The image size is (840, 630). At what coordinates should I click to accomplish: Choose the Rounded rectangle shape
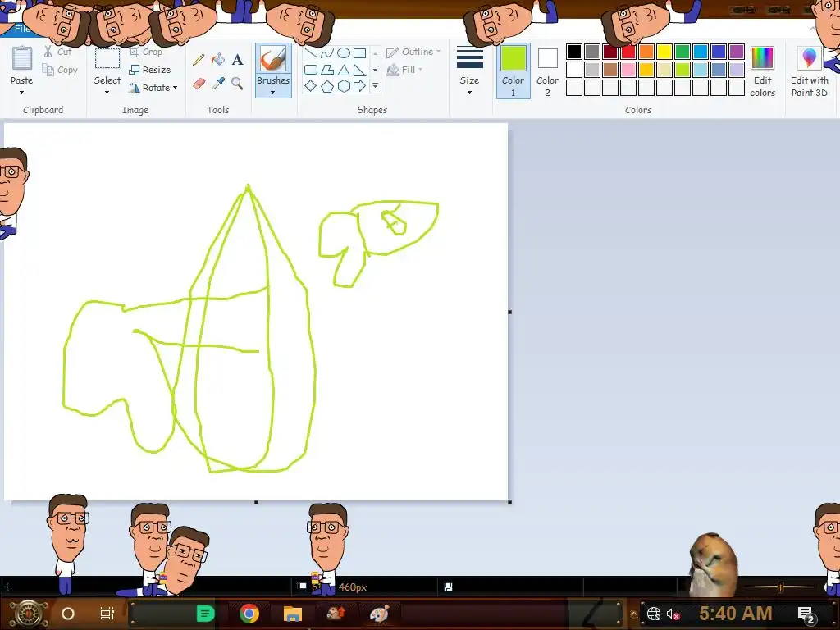[311, 70]
